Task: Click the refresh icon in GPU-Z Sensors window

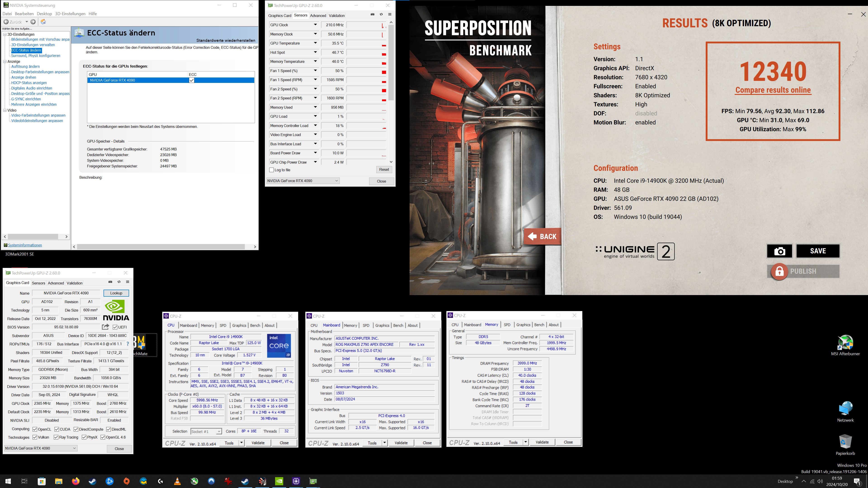Action: 381,14
